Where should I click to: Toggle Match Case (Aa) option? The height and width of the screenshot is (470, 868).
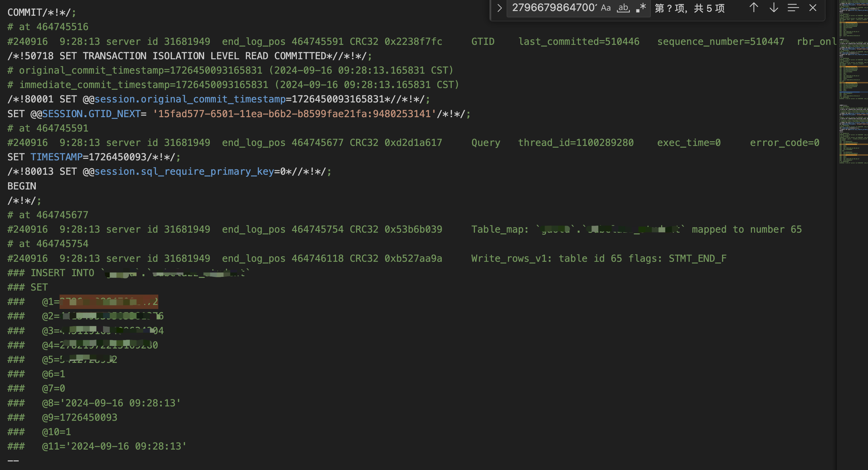pos(606,8)
